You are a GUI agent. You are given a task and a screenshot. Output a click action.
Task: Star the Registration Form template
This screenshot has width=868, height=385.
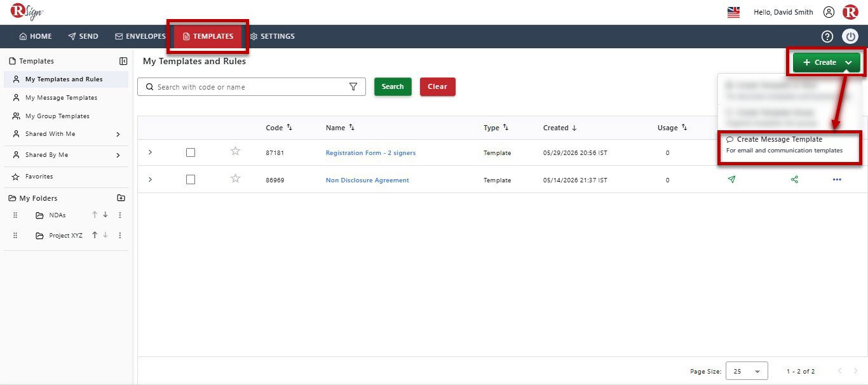pyautogui.click(x=236, y=151)
